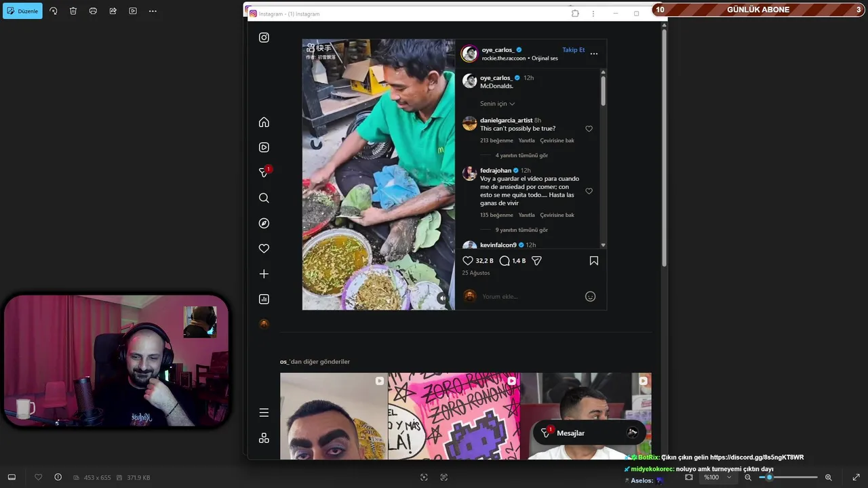Viewport: 868px width, 488px height.
Task: Zoom in with the plus magnifier
Action: pos(828,477)
